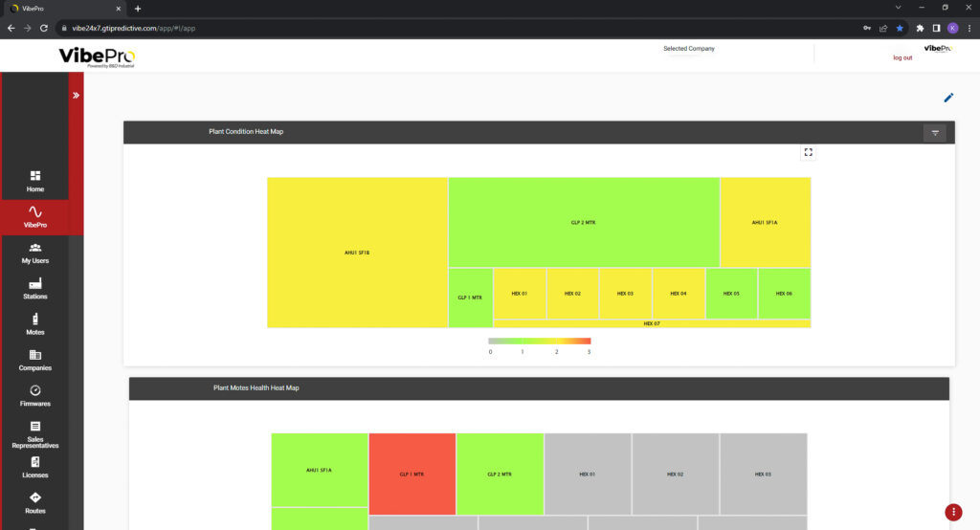980x530 pixels.
Task: Bookmark this page with star icon
Action: click(899, 28)
